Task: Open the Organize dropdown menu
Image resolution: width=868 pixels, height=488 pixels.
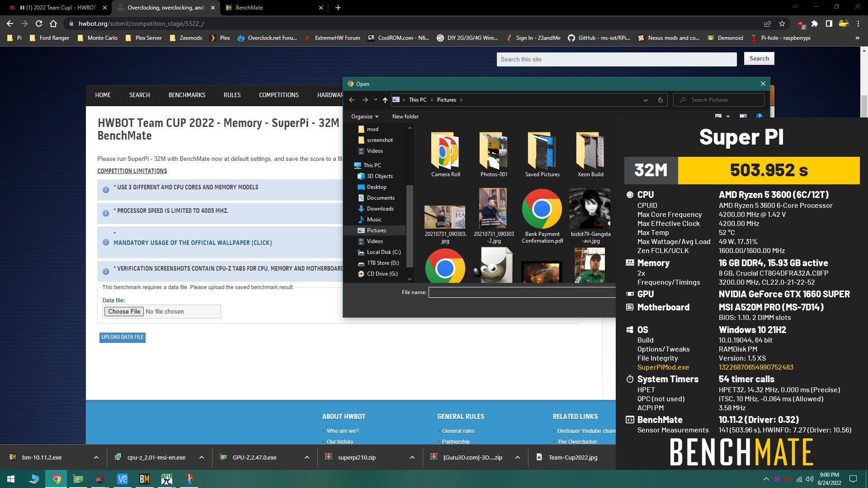Action: pos(364,117)
